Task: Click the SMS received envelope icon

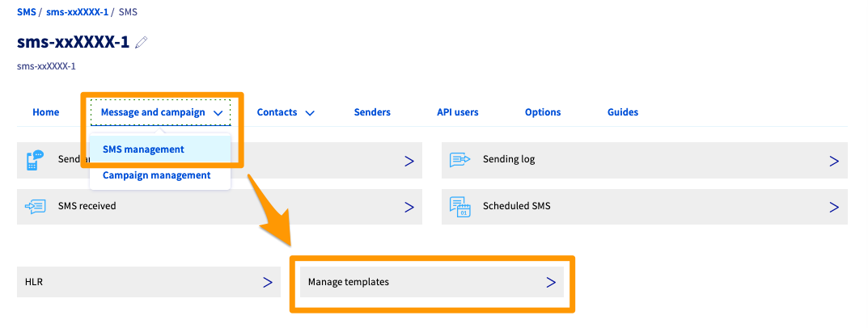Action: click(x=35, y=207)
